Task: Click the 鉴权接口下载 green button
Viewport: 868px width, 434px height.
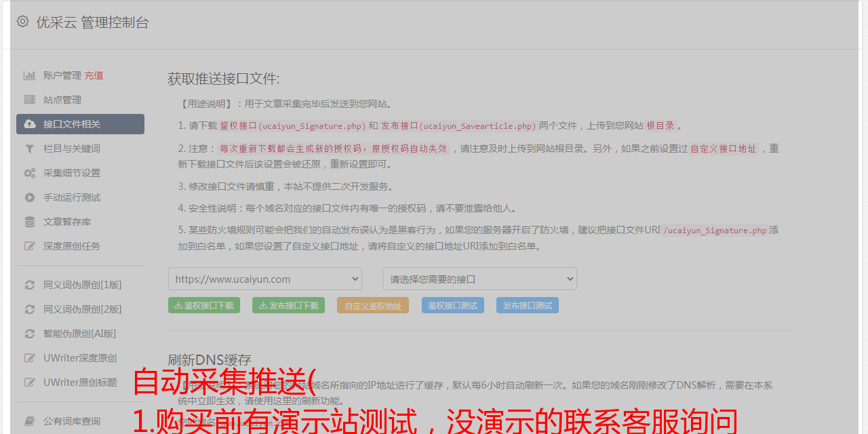Action: point(204,305)
